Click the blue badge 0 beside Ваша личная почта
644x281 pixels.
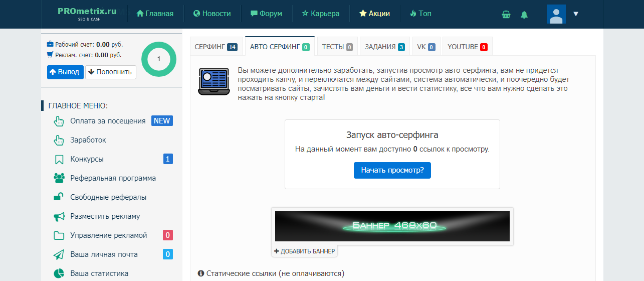(x=168, y=254)
